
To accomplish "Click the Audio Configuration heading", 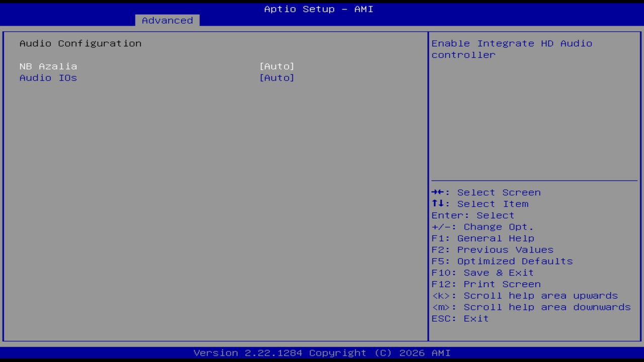I will coord(80,43).
